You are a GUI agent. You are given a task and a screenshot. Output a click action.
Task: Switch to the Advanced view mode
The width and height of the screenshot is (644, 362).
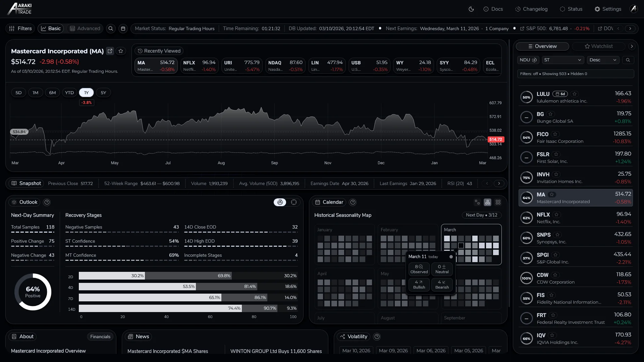coord(84,28)
